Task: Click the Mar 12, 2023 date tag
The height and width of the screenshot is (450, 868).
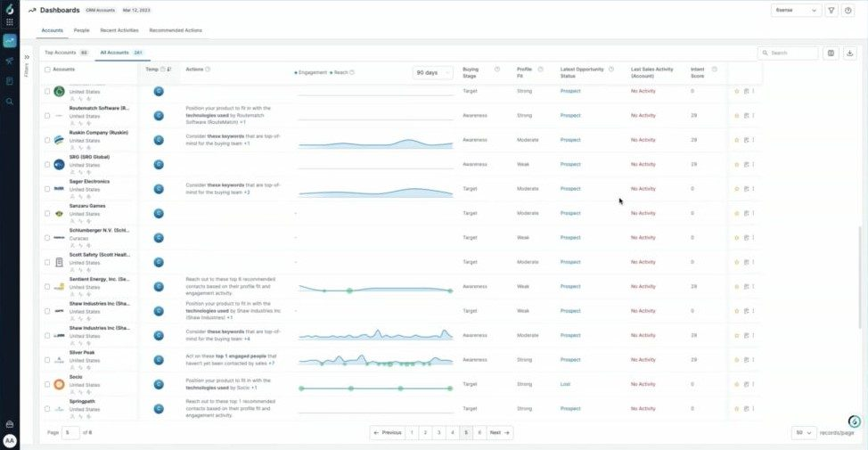Action: 136,10
